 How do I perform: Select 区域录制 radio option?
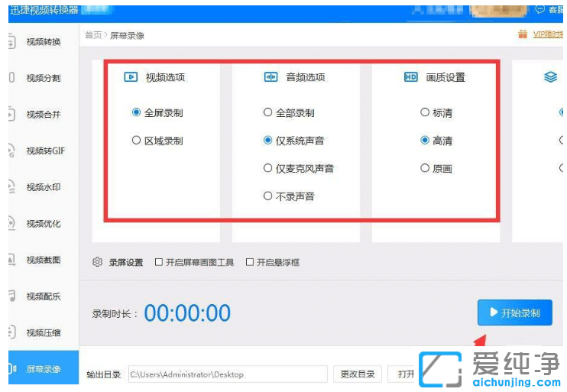(x=157, y=141)
